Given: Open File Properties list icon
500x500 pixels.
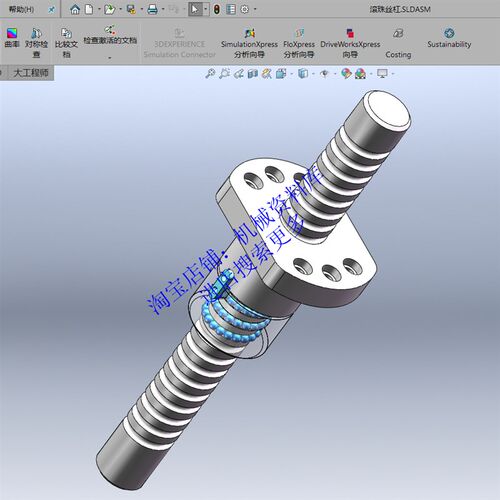Looking at the screenshot, I should 231,9.
